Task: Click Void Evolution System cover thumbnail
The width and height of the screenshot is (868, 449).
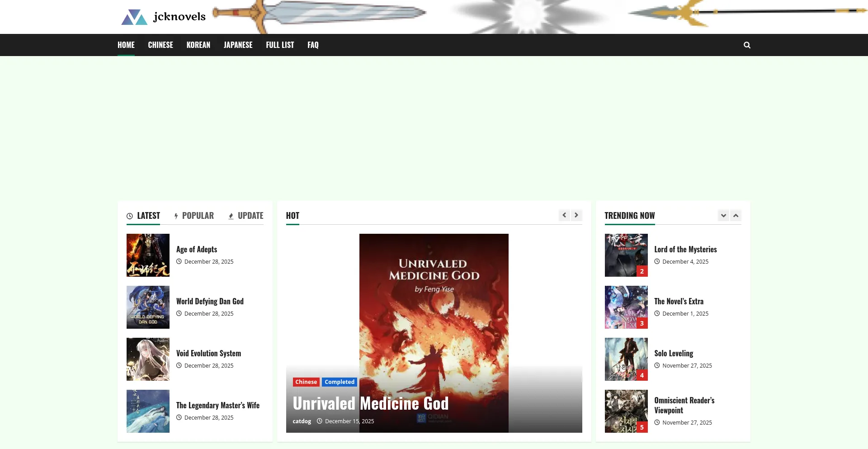Action: coord(148,359)
